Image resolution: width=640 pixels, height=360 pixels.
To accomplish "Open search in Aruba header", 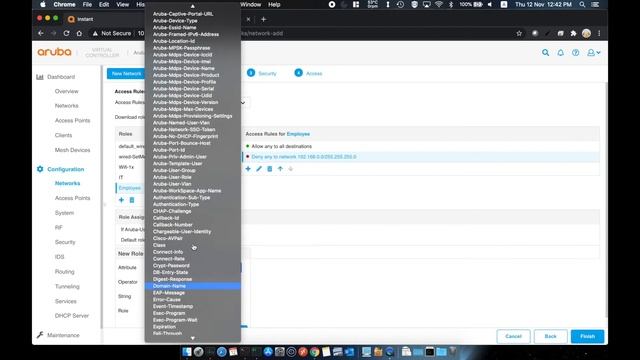I will pyautogui.click(x=545, y=52).
